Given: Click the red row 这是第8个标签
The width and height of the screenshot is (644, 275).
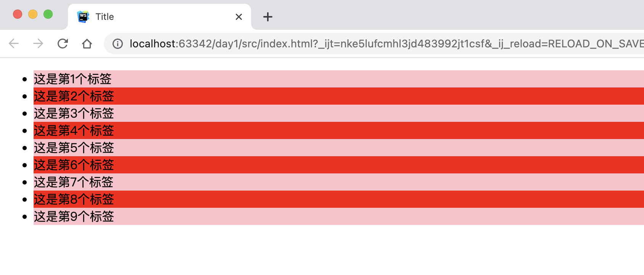Looking at the screenshot, I should tap(74, 199).
